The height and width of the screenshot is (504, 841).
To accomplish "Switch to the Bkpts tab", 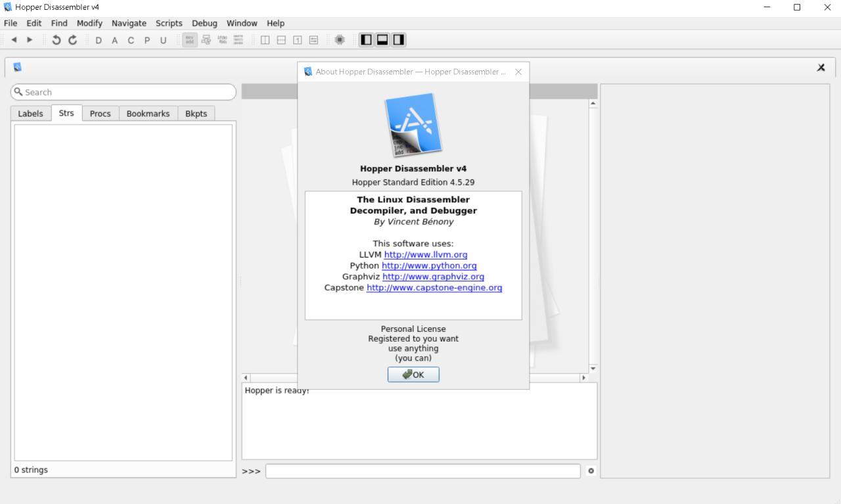I will coord(196,114).
